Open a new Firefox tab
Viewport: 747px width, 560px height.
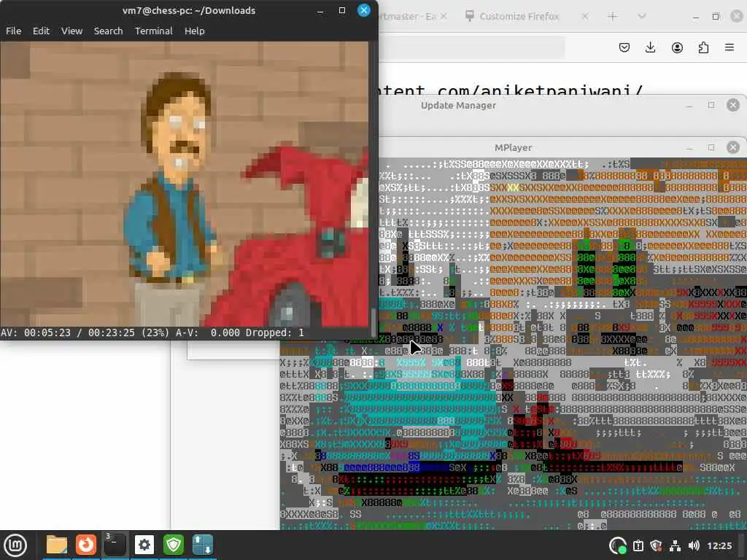[613, 16]
